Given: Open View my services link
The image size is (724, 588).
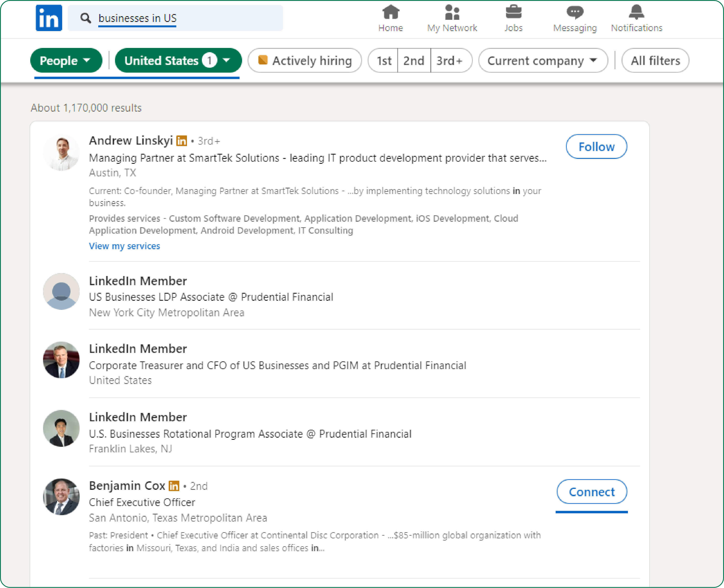Looking at the screenshot, I should [x=124, y=246].
